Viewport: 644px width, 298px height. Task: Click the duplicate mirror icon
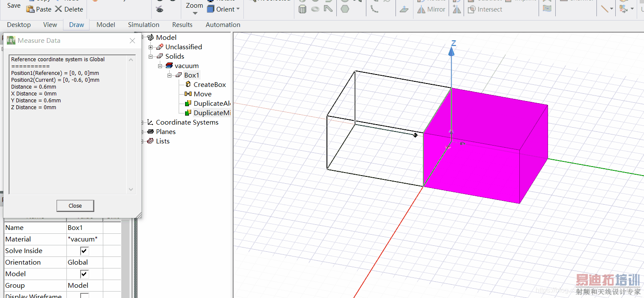click(x=457, y=9)
